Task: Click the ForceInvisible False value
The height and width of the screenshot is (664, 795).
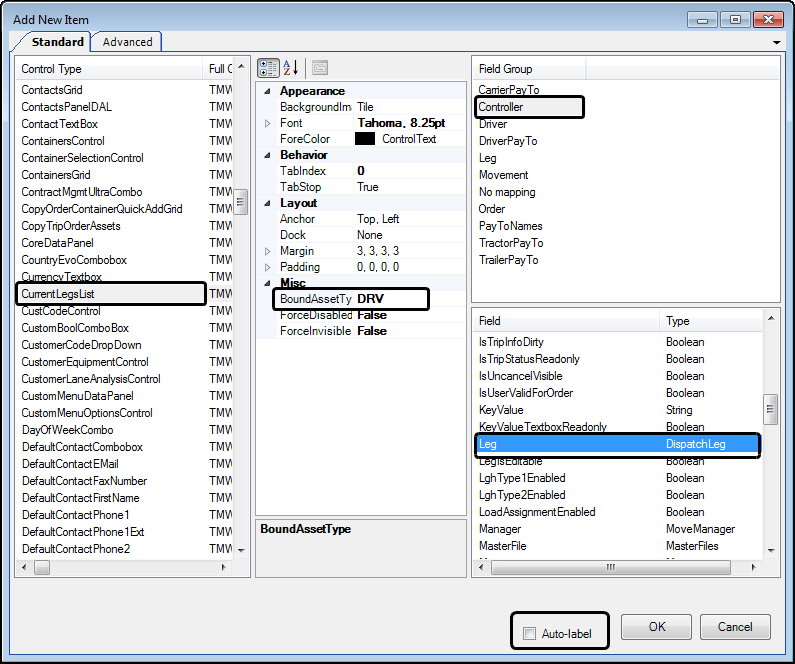Action: click(x=410, y=331)
